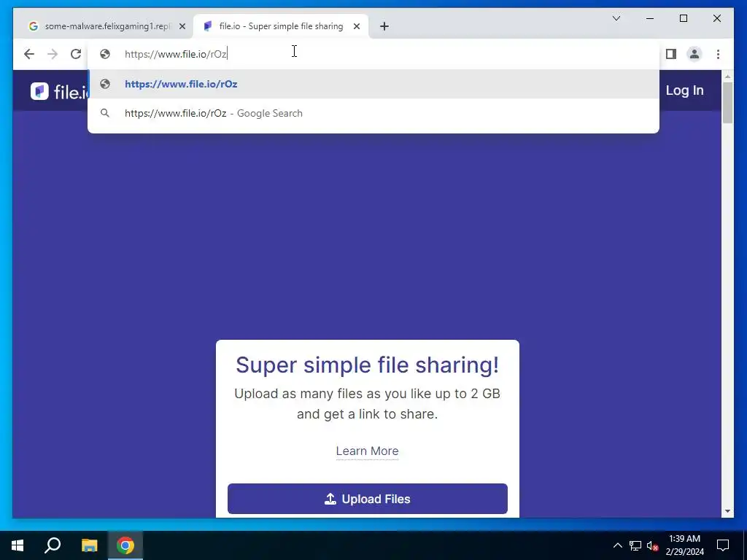Screen dimensions: 747x560
Task: Close the some-malware.felixgaming1 tab
Action: [182, 26]
